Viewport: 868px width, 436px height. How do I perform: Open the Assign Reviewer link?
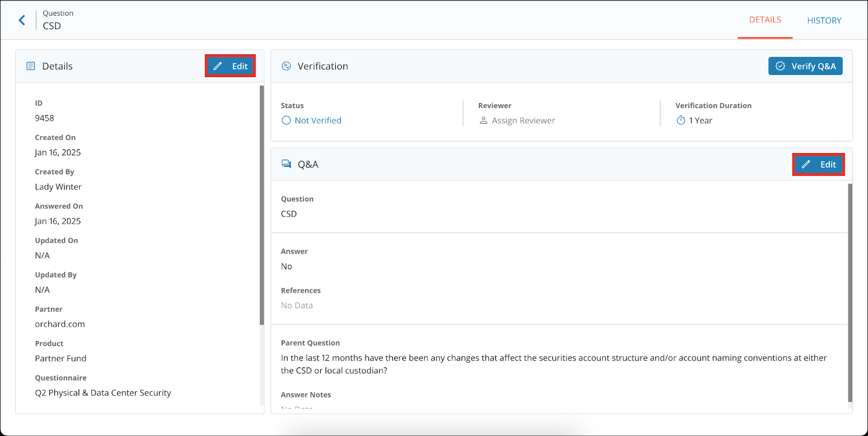pos(523,121)
